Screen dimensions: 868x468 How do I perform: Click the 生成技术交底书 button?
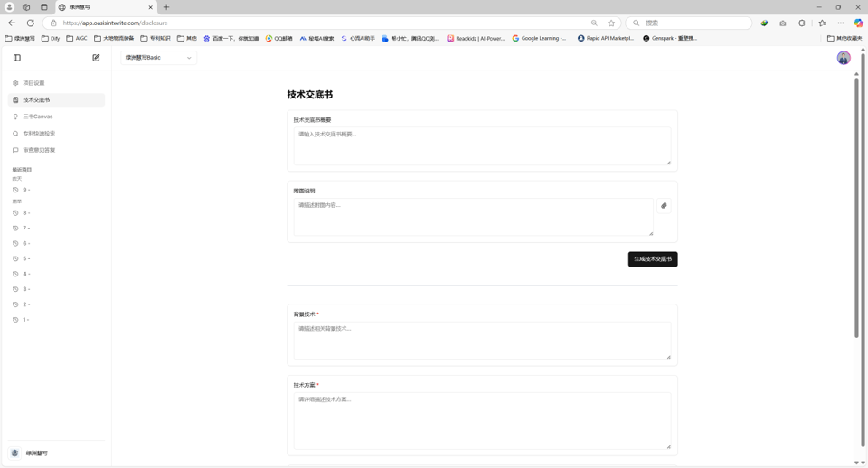point(652,259)
